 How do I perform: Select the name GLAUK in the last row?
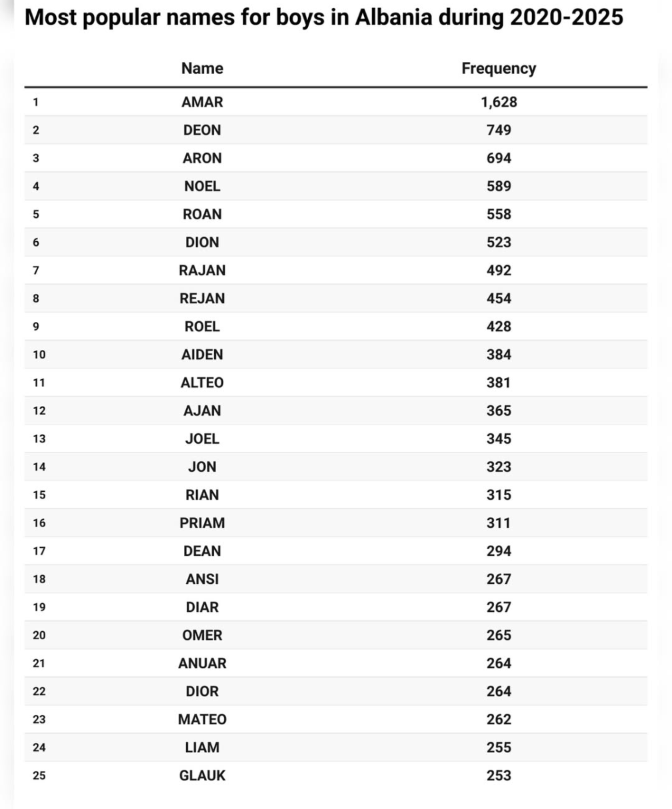[202, 776]
